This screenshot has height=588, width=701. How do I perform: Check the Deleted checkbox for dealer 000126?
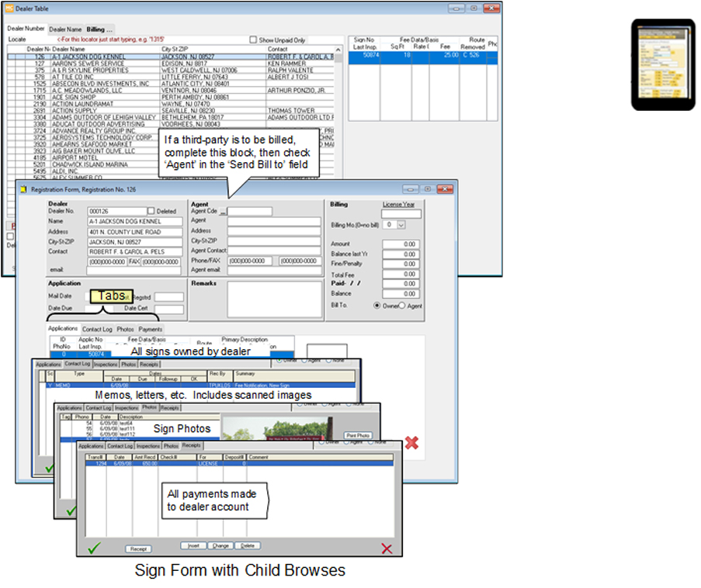[151, 211]
